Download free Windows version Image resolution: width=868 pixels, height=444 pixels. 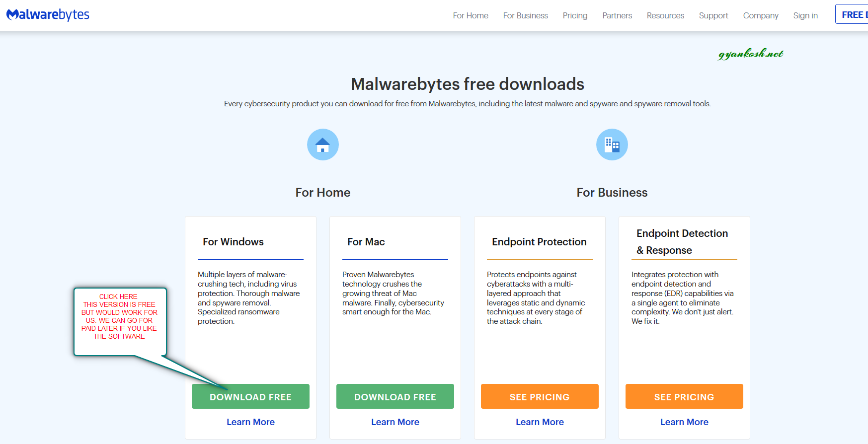[250, 396]
